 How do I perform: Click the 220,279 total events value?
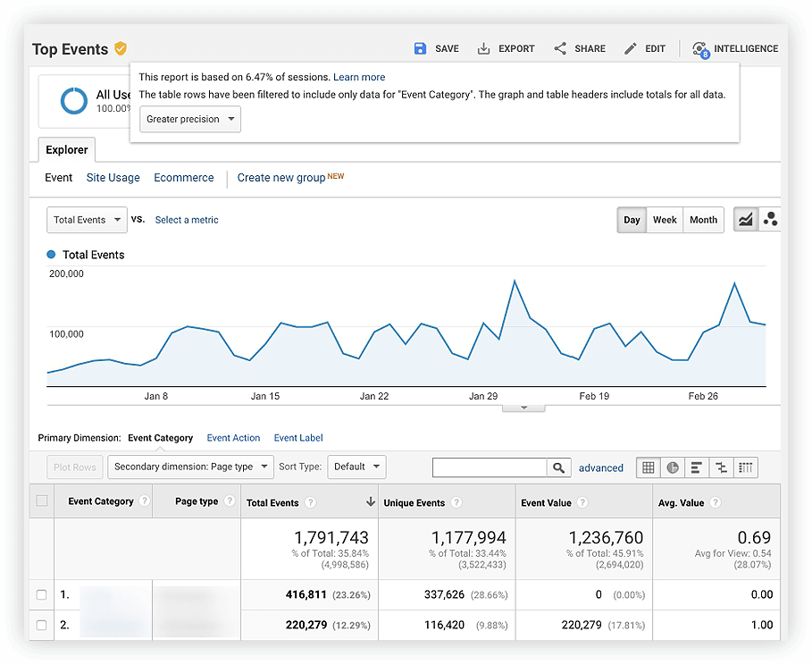pyautogui.click(x=306, y=625)
